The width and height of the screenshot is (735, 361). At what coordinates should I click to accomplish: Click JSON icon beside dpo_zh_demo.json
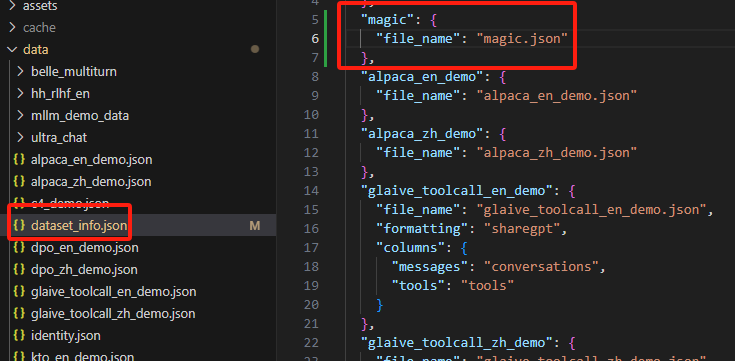[19, 270]
